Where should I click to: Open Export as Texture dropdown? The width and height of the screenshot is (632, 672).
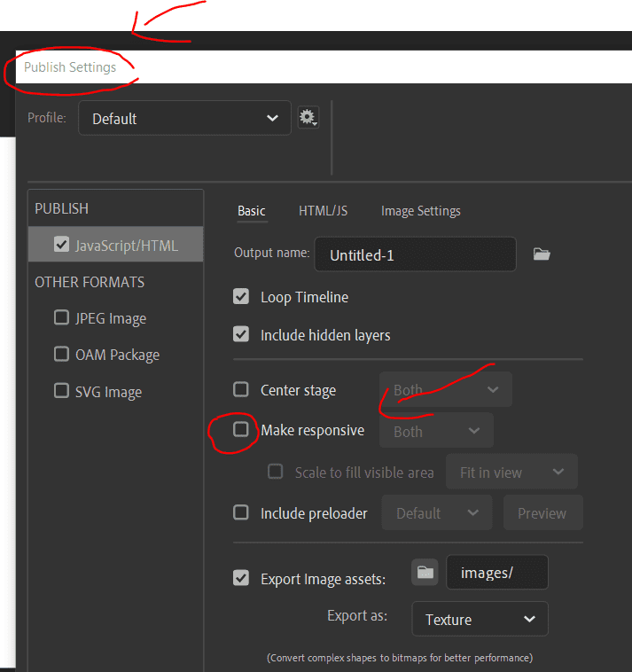(x=480, y=619)
